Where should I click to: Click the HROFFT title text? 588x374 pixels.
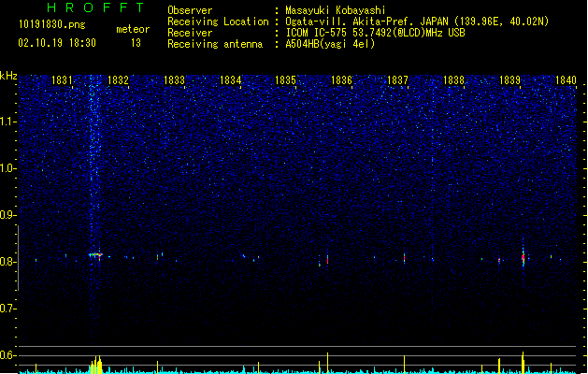point(96,7)
